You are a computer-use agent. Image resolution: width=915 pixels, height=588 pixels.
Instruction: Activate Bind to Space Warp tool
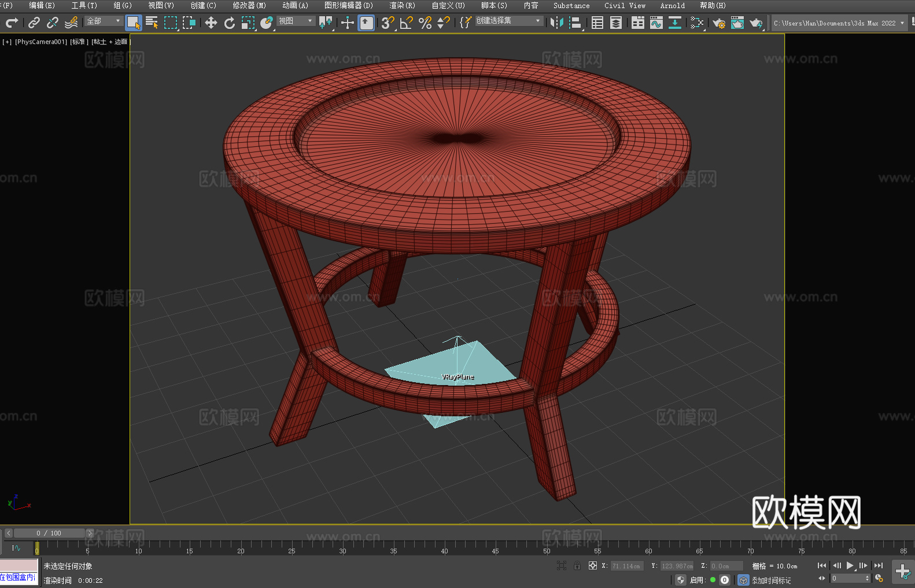click(71, 23)
